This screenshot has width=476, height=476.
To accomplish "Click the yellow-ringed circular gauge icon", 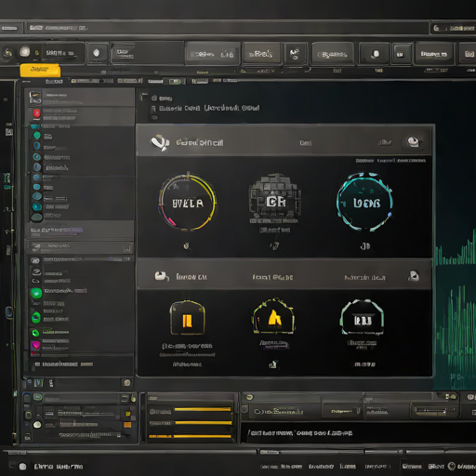I will 187,203.
